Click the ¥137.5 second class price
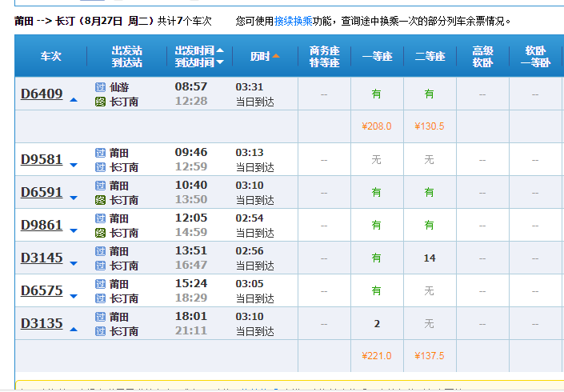The height and width of the screenshot is (392, 564). 430,356
